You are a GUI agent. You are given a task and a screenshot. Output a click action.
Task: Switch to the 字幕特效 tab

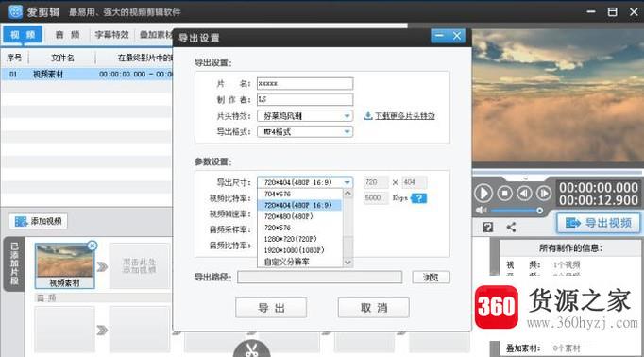tap(111, 35)
